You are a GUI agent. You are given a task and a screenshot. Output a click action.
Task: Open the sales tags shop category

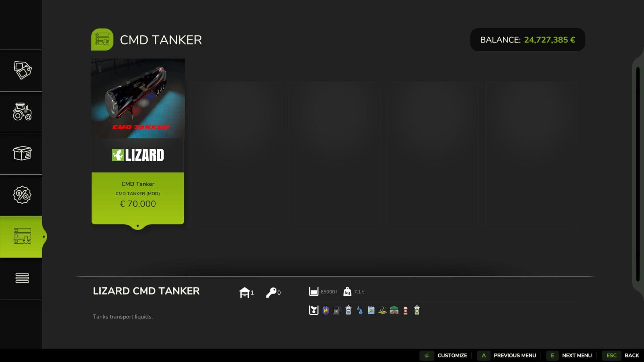click(22, 70)
